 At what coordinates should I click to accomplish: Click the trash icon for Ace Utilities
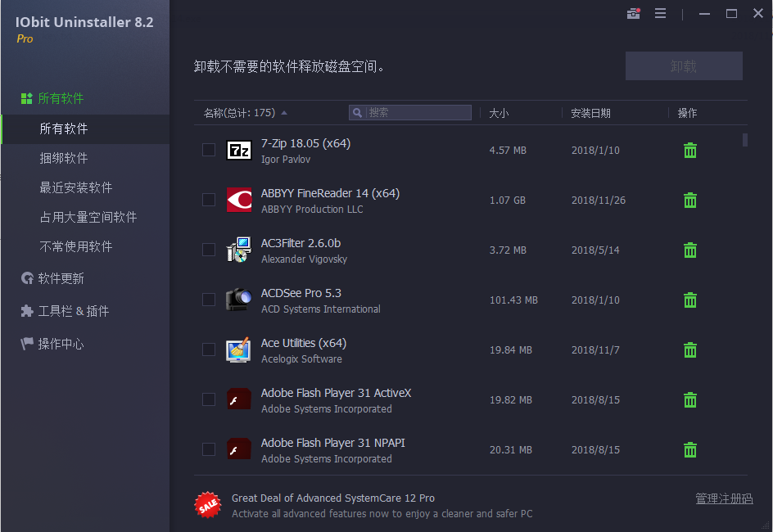[690, 349]
